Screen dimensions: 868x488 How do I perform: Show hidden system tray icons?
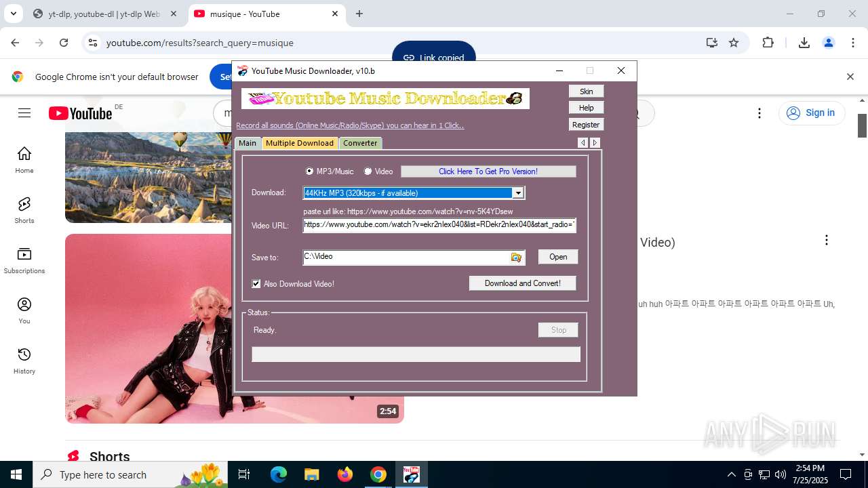[x=731, y=474]
